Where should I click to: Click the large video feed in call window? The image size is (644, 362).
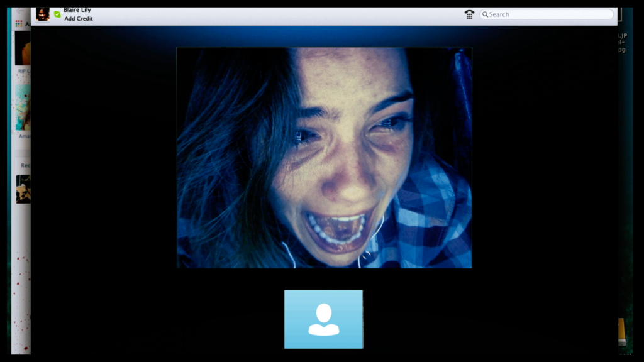tap(324, 157)
